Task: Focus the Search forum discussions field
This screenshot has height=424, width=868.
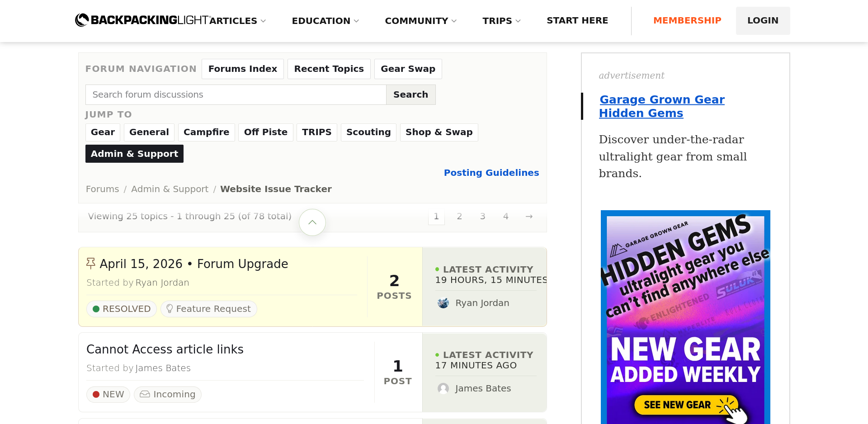Action: point(236,94)
